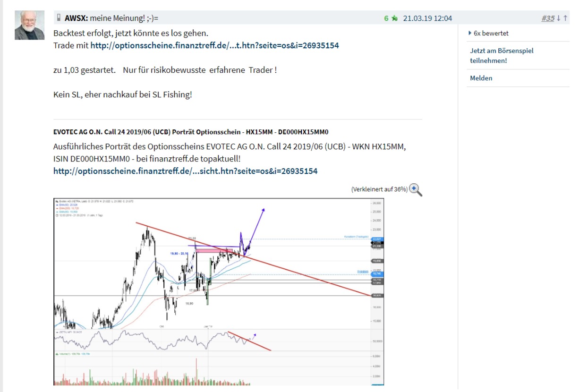Click the post timestamp 21.03.19 12:04
Viewport: 579px width, 392px height.
(x=427, y=18)
